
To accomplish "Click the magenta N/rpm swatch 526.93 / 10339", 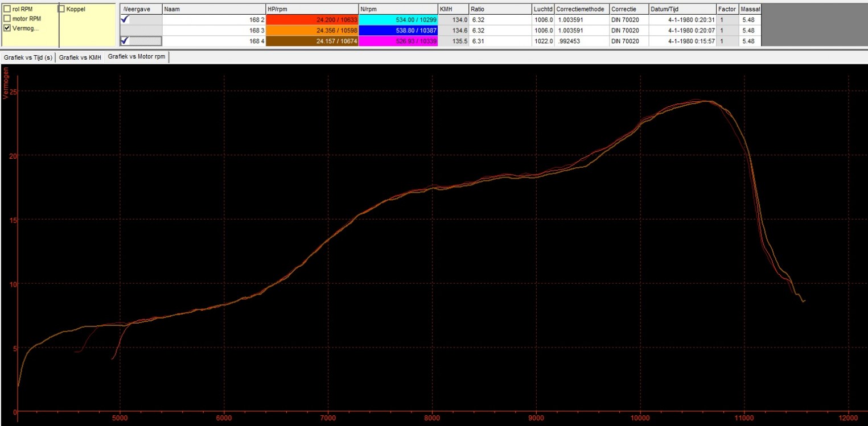I will [x=398, y=41].
